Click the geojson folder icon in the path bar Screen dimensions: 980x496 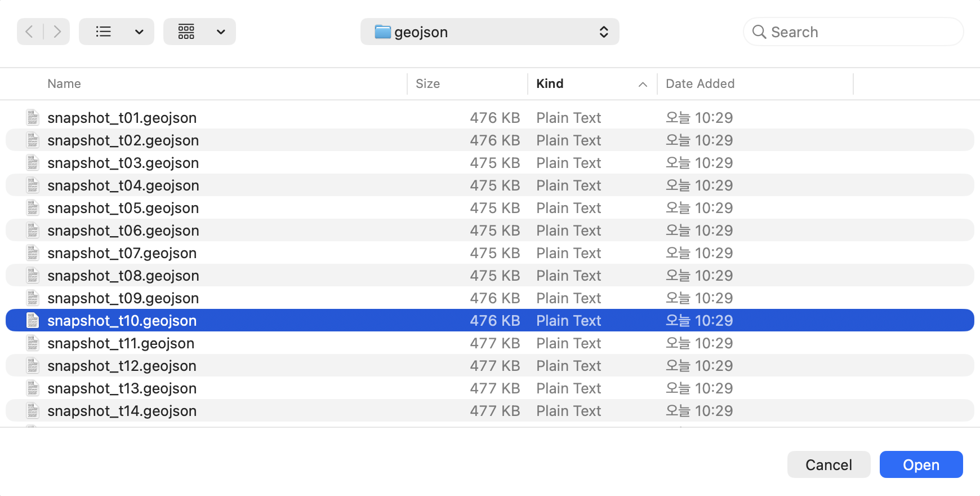point(381,32)
